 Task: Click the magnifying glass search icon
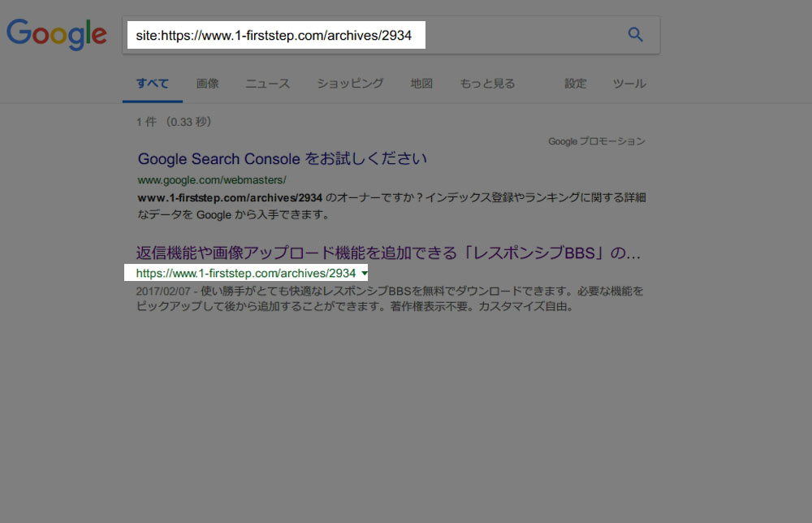coord(636,35)
